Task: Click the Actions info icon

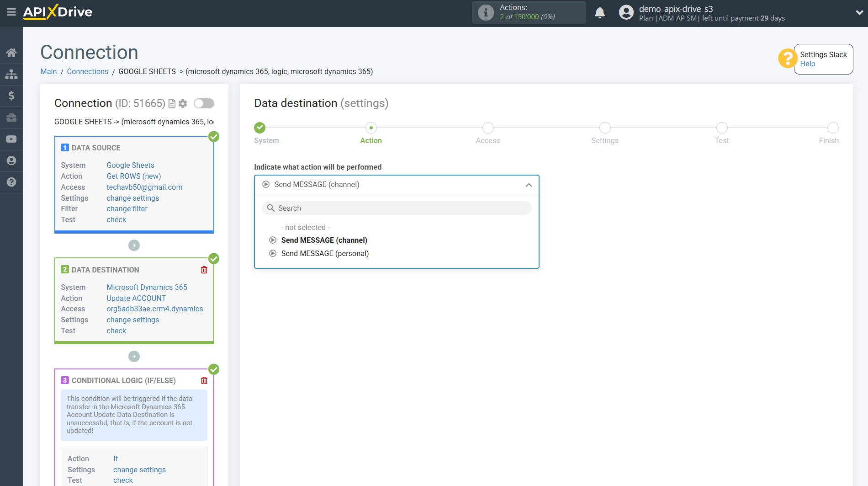Action: pyautogui.click(x=486, y=13)
